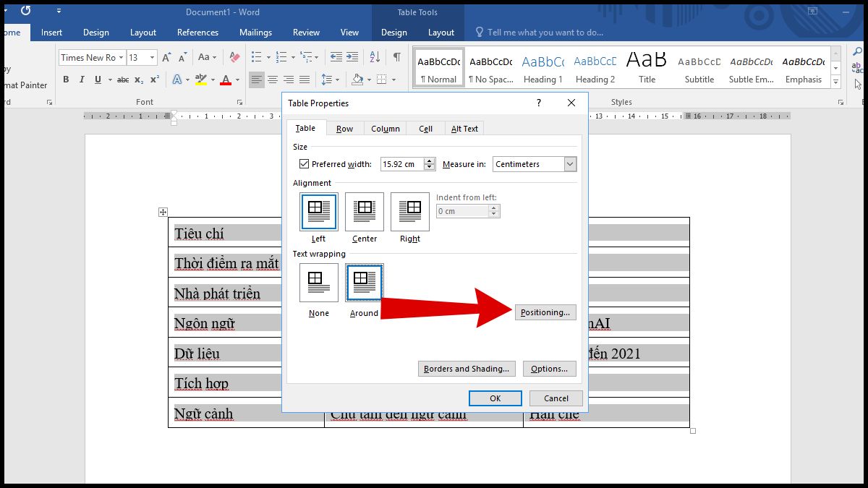Open the Change Case (Aa) dropdown
This screenshot has width=868, height=488.
207,57
